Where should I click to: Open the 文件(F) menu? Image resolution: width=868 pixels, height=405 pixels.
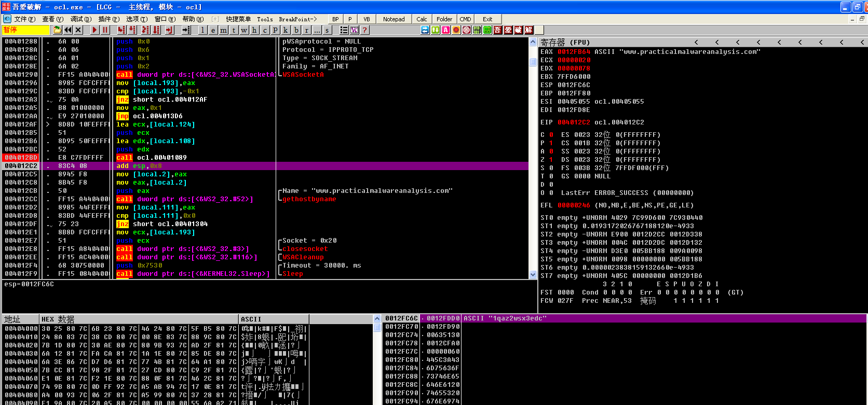(25, 19)
